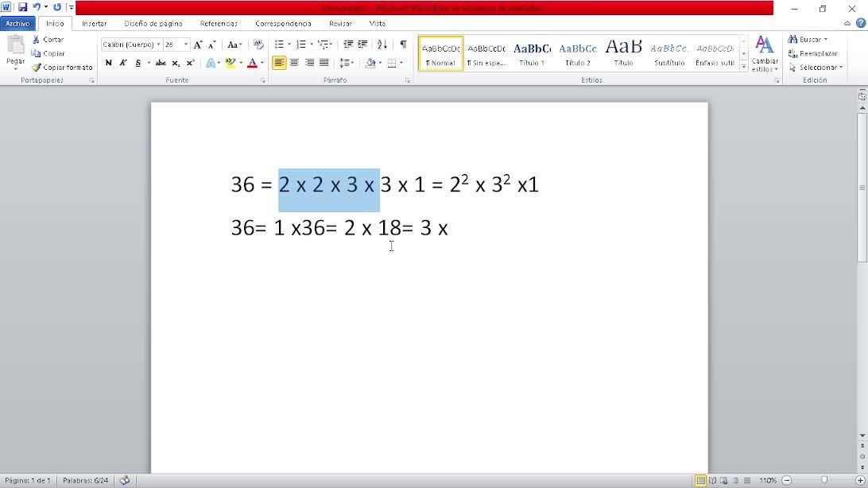Open Seleccionar dropdown

pos(816,67)
